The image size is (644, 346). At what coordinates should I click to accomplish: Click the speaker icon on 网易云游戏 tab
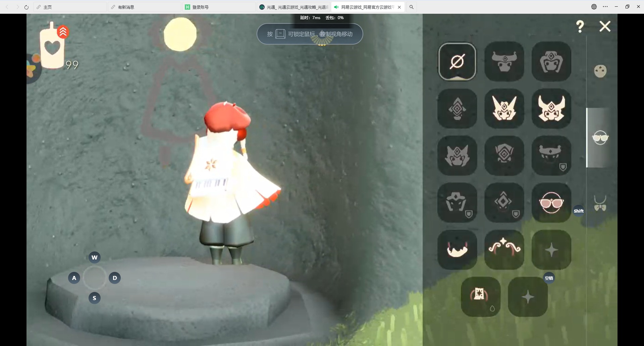[336, 7]
